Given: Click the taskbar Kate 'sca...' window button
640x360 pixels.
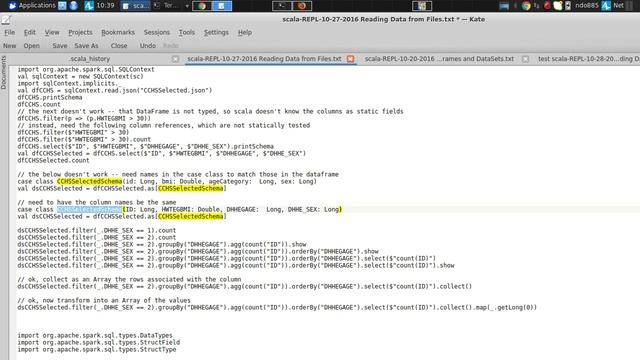Looking at the screenshot, I should 136,6.
